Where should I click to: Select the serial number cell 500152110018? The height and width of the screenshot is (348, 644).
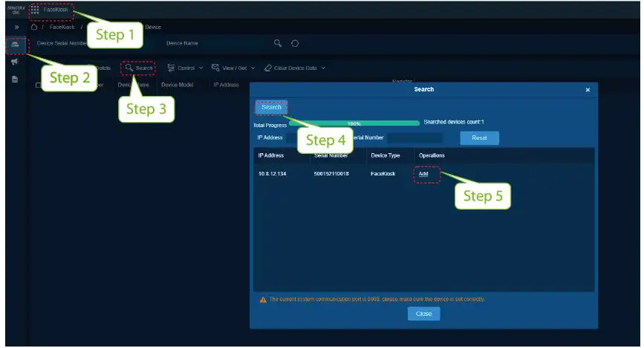coord(331,174)
